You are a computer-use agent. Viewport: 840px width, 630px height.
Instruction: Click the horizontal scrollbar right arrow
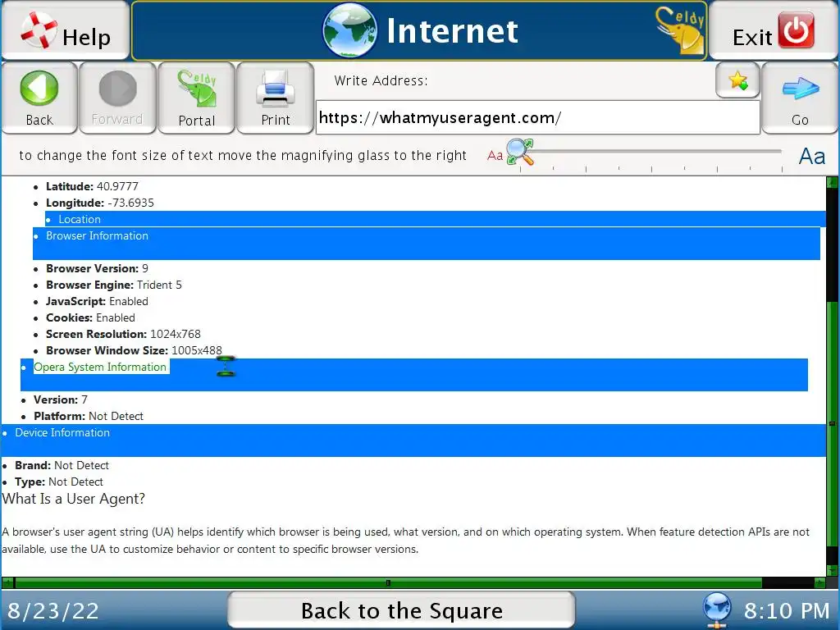pos(819,583)
